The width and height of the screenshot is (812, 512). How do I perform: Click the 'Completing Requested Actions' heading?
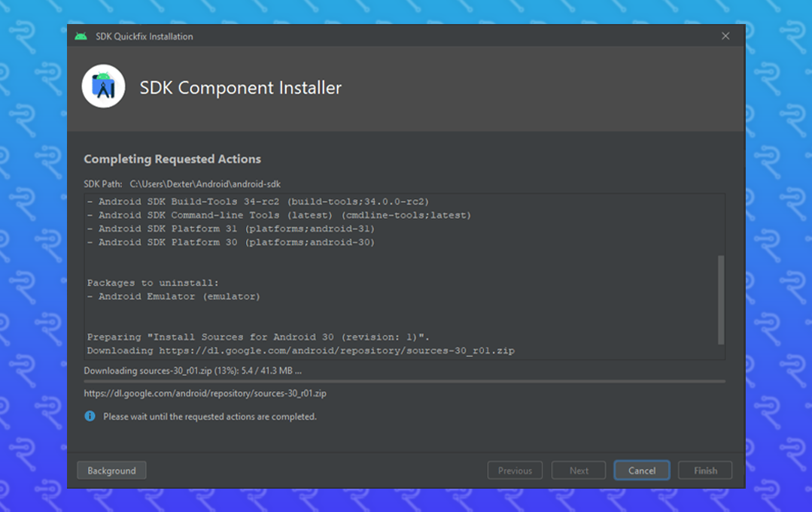[172, 159]
